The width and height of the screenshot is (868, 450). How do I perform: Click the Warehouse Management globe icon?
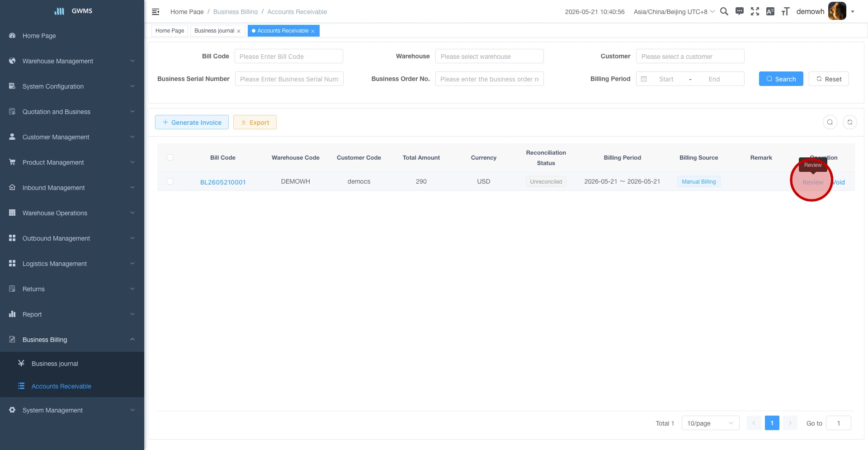pos(12,61)
